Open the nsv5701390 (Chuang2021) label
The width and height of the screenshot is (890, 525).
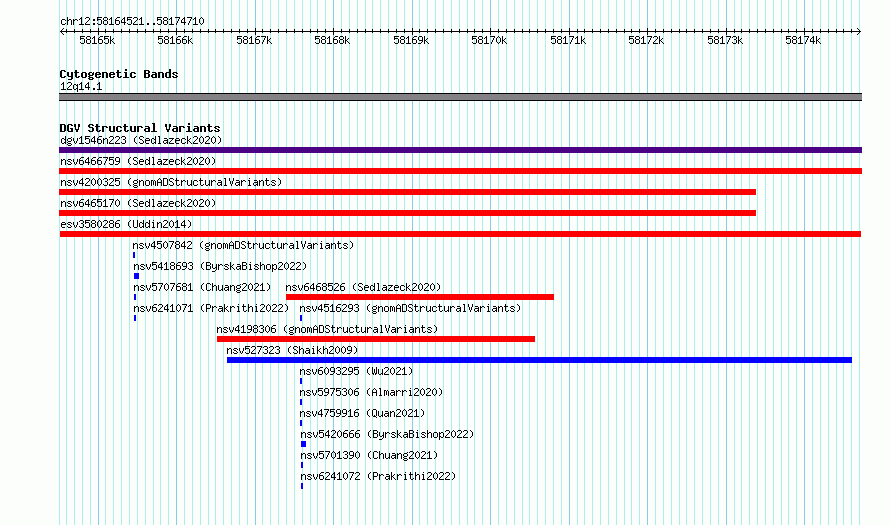pyautogui.click(x=369, y=455)
